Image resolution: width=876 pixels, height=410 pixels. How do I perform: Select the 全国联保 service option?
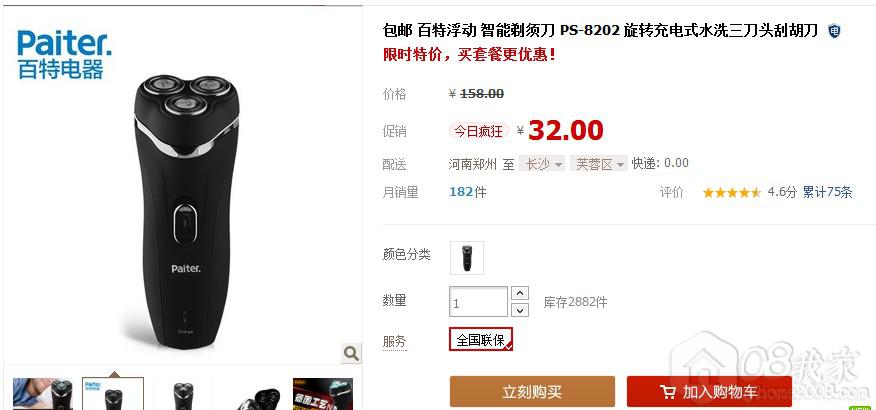coord(480,340)
